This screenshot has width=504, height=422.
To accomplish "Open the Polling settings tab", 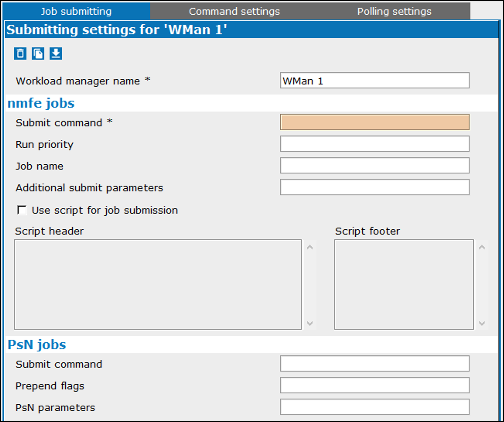I will (x=394, y=11).
